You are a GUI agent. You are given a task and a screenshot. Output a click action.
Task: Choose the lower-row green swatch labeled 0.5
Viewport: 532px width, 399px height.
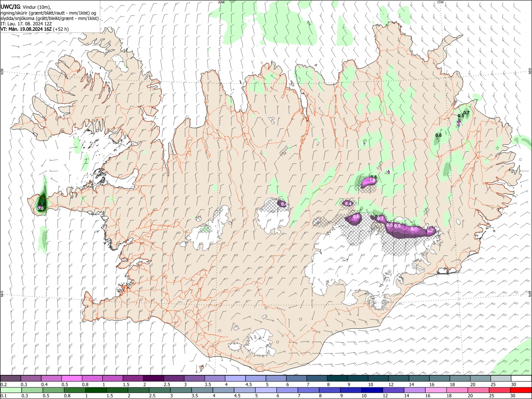point(54,390)
